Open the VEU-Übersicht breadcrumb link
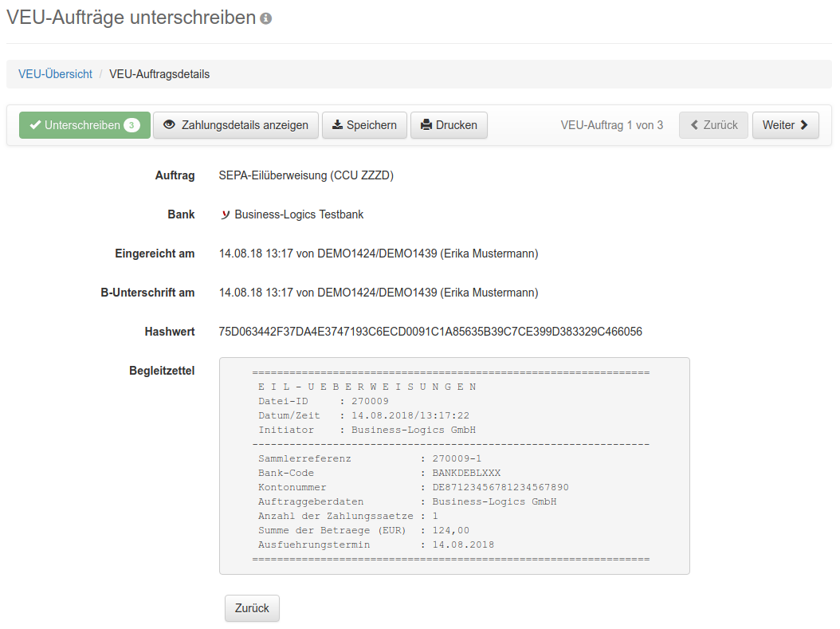 55,74
